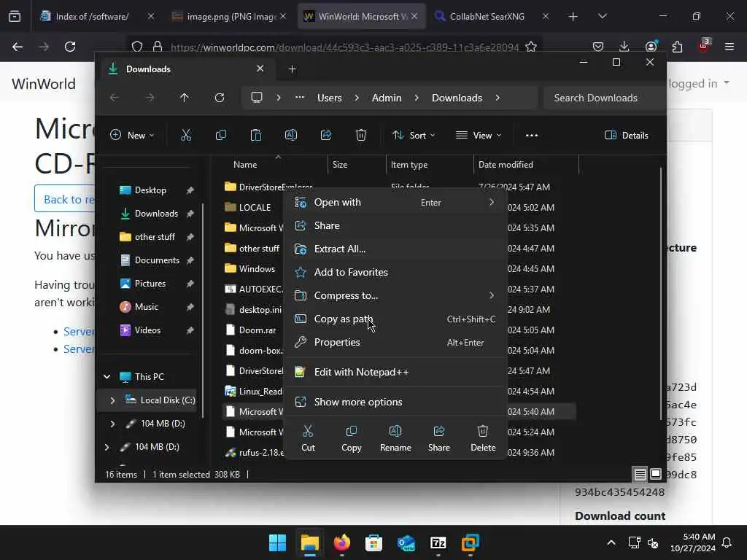Click the Search Downloads box
The height and width of the screenshot is (560, 747).
pos(604,98)
